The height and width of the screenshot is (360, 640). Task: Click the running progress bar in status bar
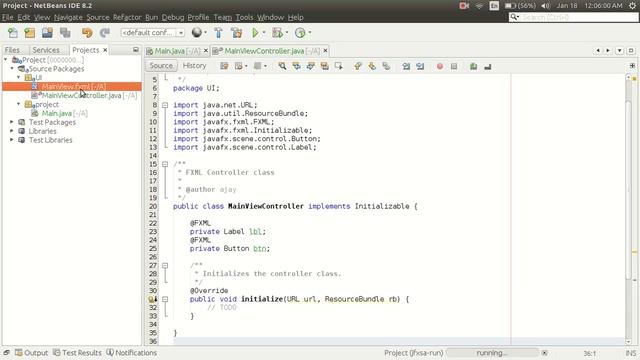point(492,353)
